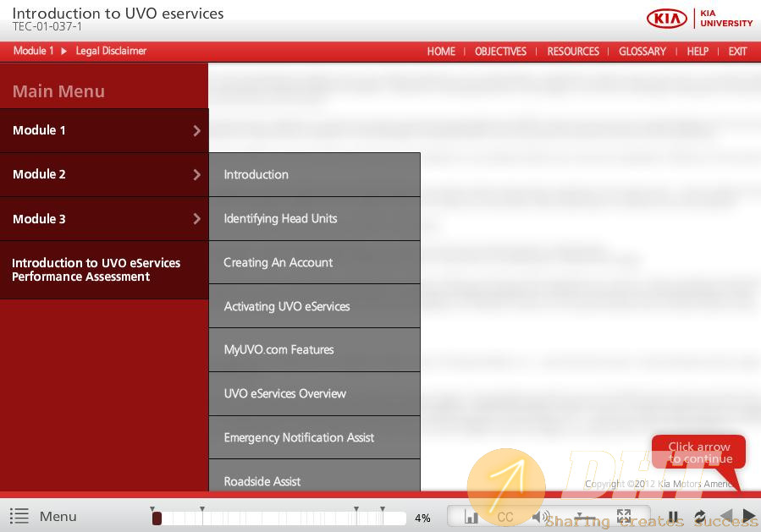Go to the previous slide arrow
The image size is (761, 532).
(x=726, y=516)
